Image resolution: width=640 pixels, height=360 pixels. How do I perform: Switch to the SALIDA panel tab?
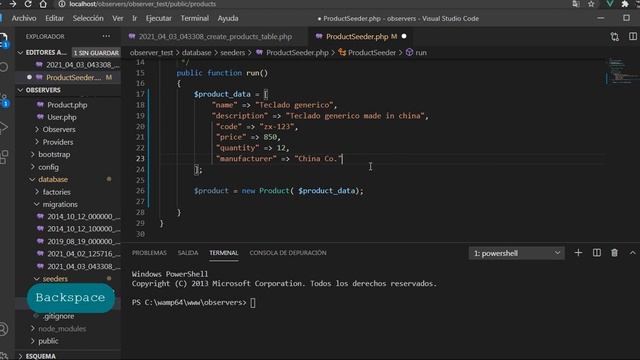pyautogui.click(x=188, y=253)
